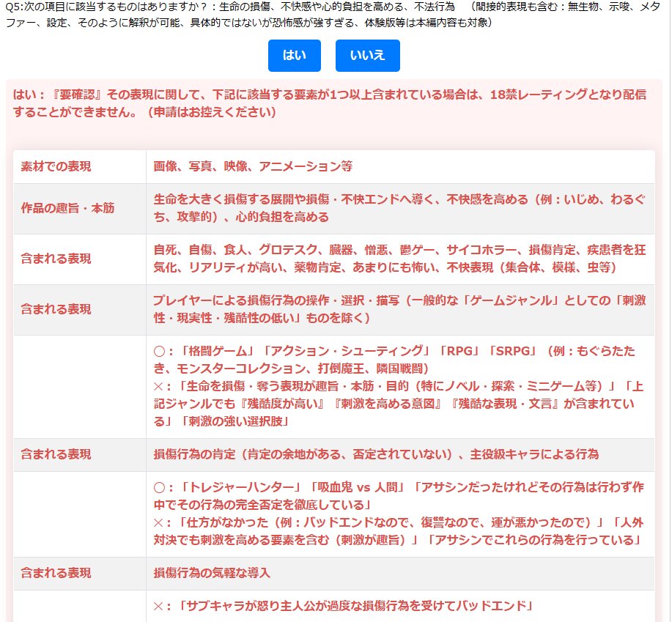Select the 素材での表現 row label
The width and height of the screenshot is (672, 622).
click(x=56, y=166)
